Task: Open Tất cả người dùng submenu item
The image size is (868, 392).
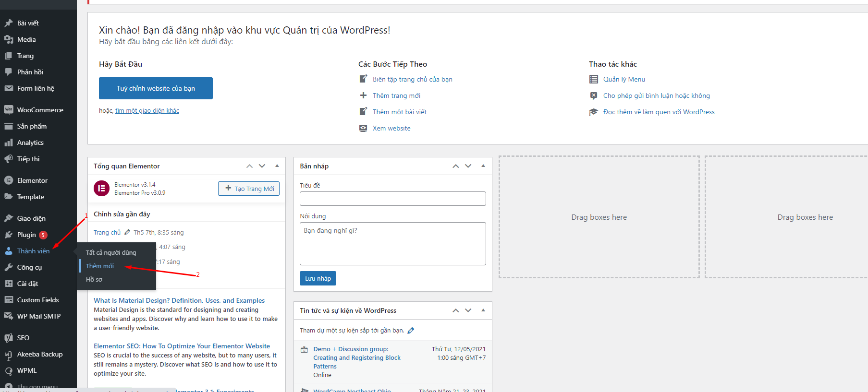Action: [111, 252]
